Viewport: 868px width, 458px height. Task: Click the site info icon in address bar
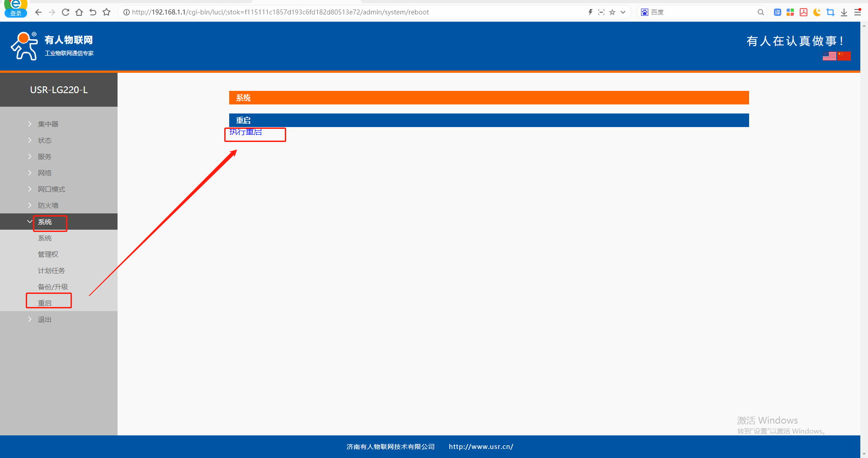127,12
